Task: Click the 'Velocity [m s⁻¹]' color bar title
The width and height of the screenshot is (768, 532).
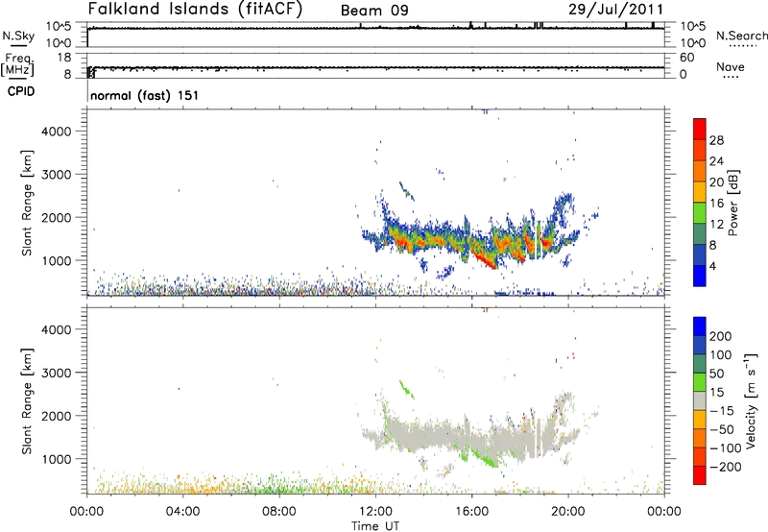Action: 751,400
